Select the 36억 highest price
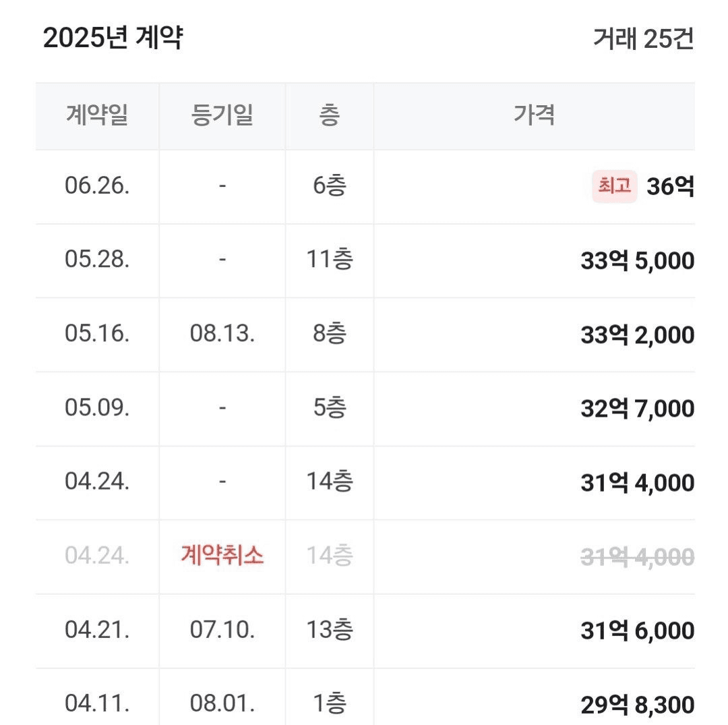Screen dimensions: 728x725 click(x=671, y=186)
